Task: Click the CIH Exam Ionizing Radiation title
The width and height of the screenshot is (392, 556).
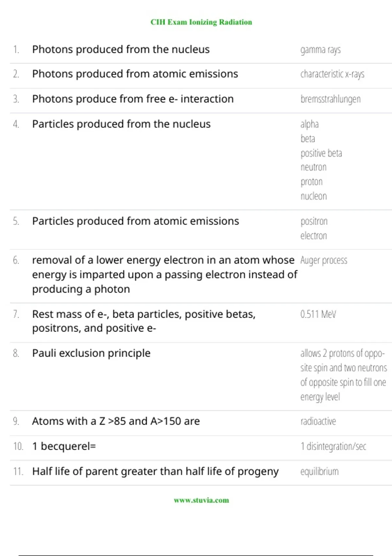Action: click(x=201, y=22)
